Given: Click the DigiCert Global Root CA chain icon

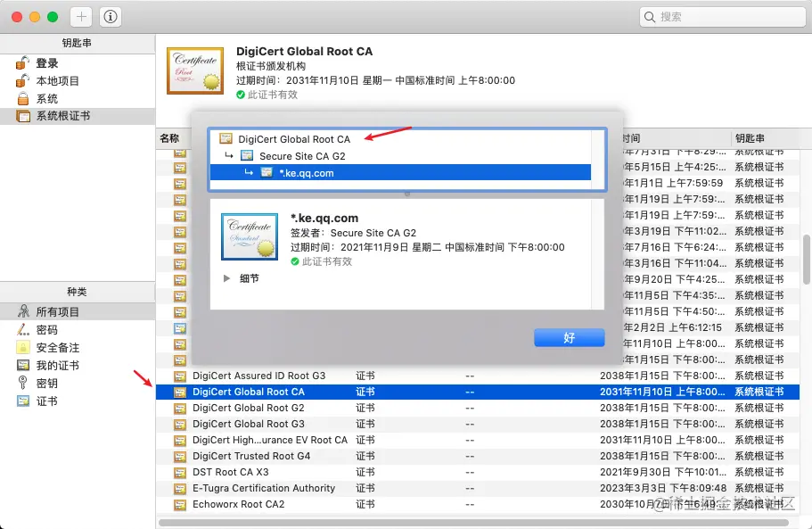Looking at the screenshot, I should pos(226,138).
